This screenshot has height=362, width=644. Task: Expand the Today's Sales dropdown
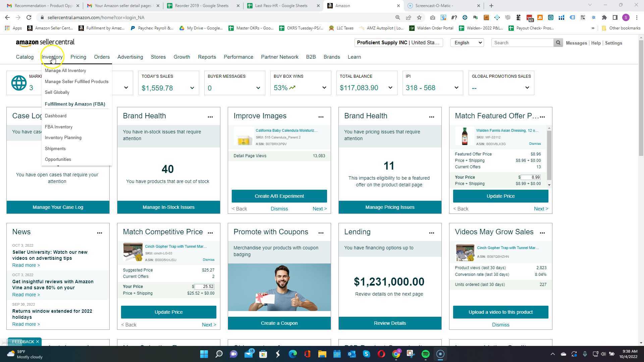tap(192, 88)
